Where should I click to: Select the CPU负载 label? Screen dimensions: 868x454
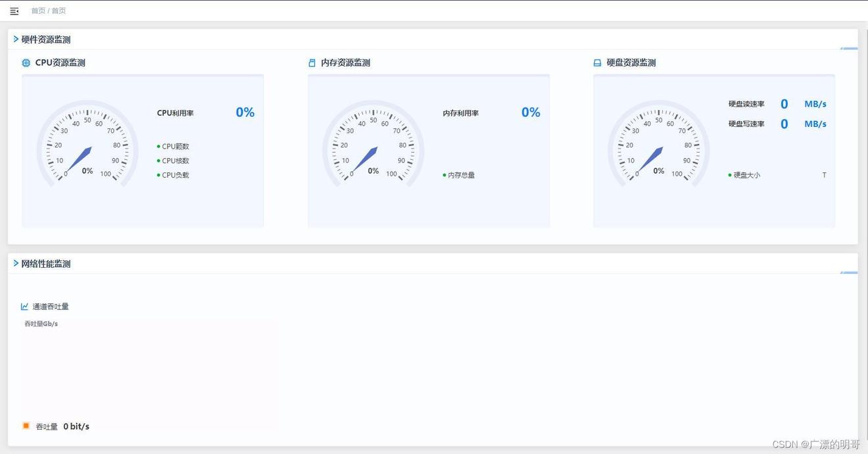coord(176,175)
